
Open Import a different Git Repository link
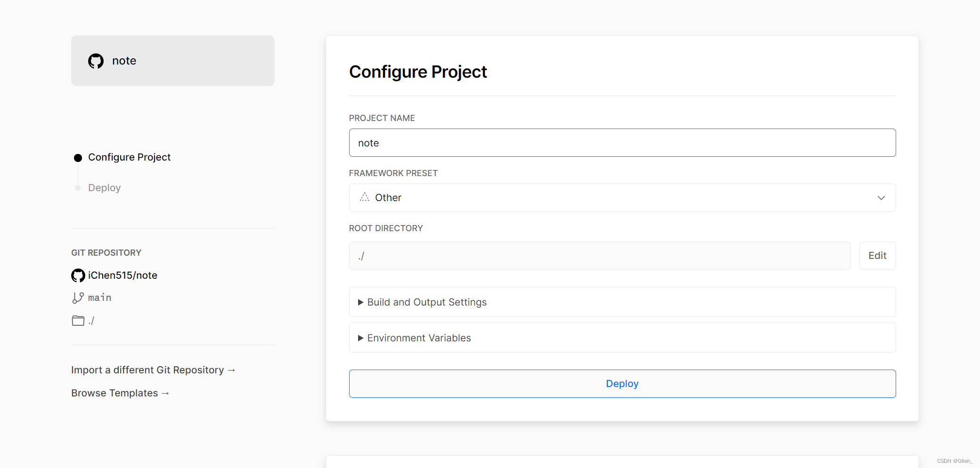point(153,370)
